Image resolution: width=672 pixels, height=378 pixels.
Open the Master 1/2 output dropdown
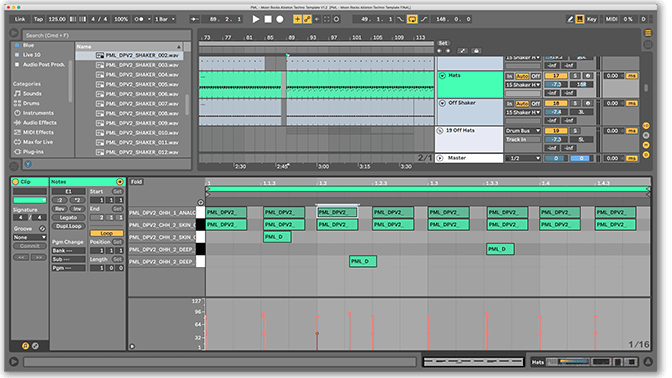523,158
